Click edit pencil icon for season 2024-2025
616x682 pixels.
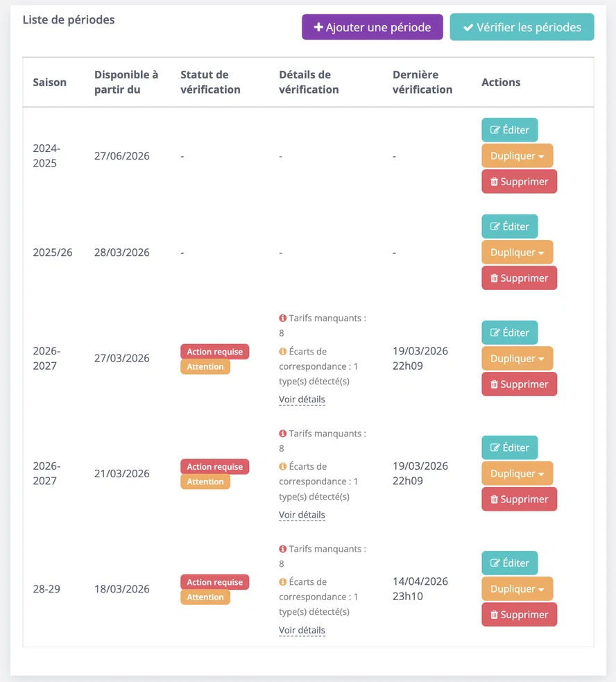pos(495,130)
